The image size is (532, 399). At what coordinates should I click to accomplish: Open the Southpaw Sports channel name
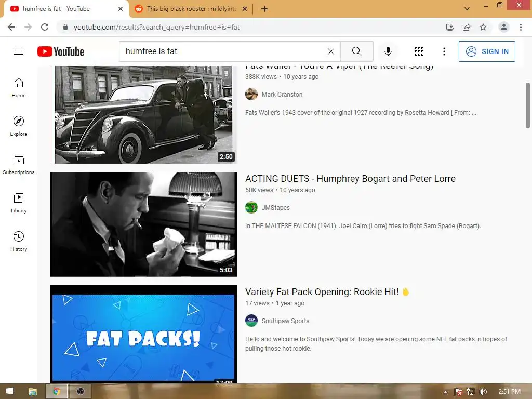[285, 321]
